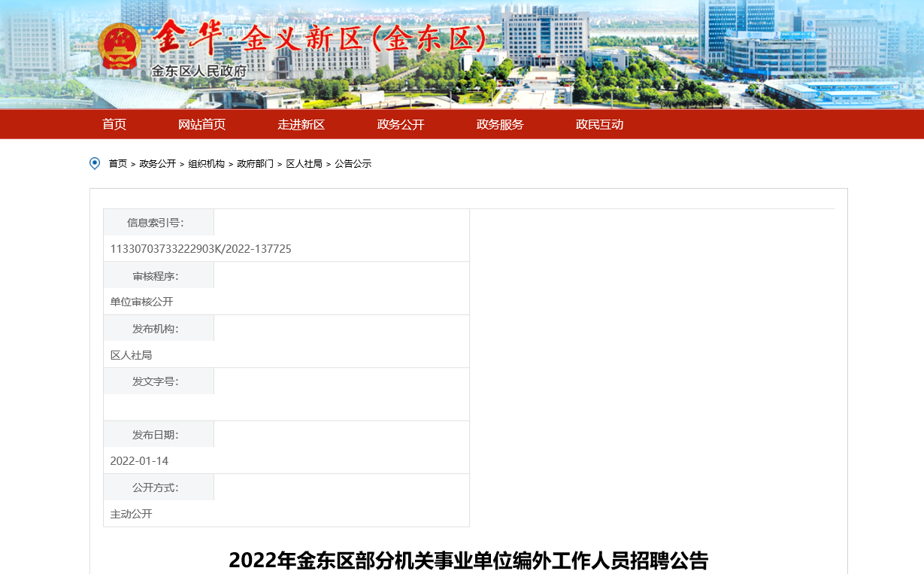Click the 政务公开 breadcrumb link

(x=158, y=163)
